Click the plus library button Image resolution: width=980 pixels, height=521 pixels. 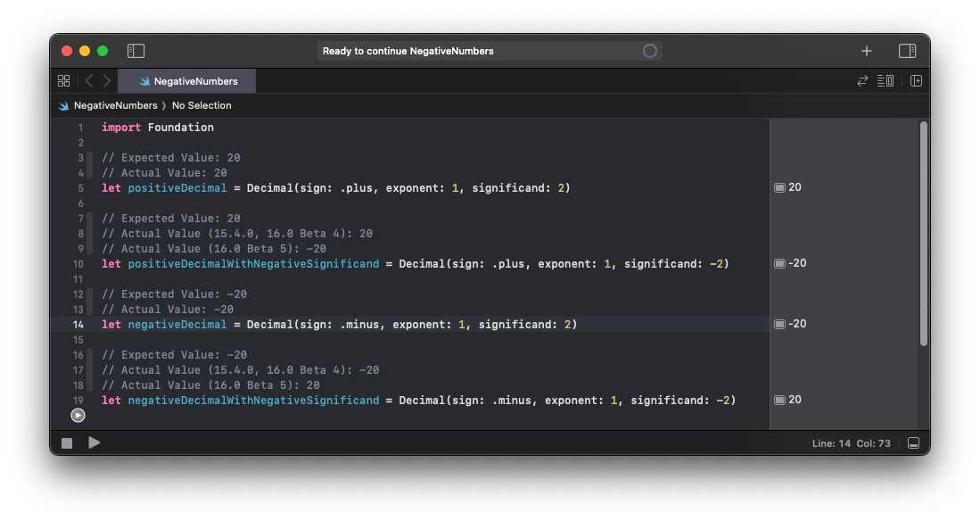(866, 51)
